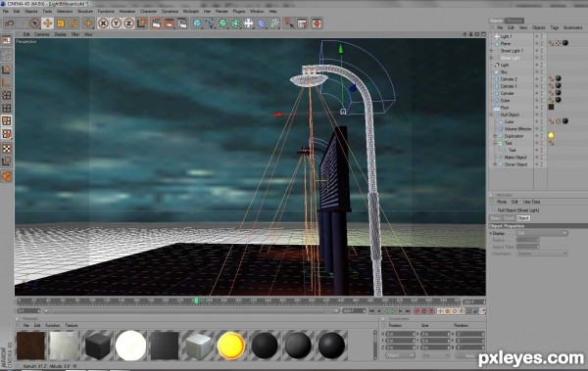Open the viewport Cameras menu

tap(41, 34)
